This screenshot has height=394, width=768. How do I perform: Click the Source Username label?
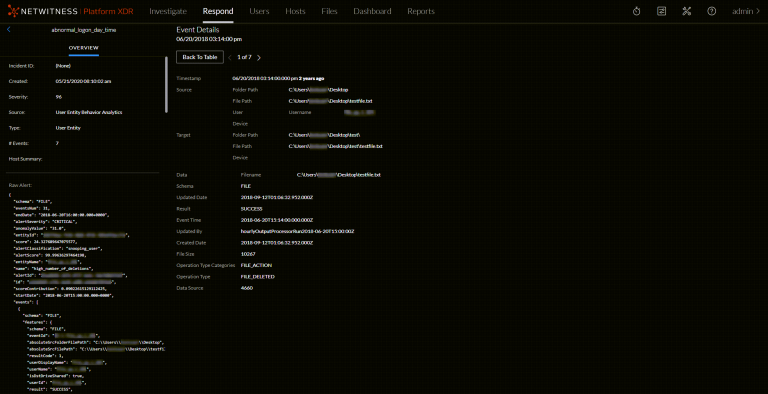click(300, 112)
